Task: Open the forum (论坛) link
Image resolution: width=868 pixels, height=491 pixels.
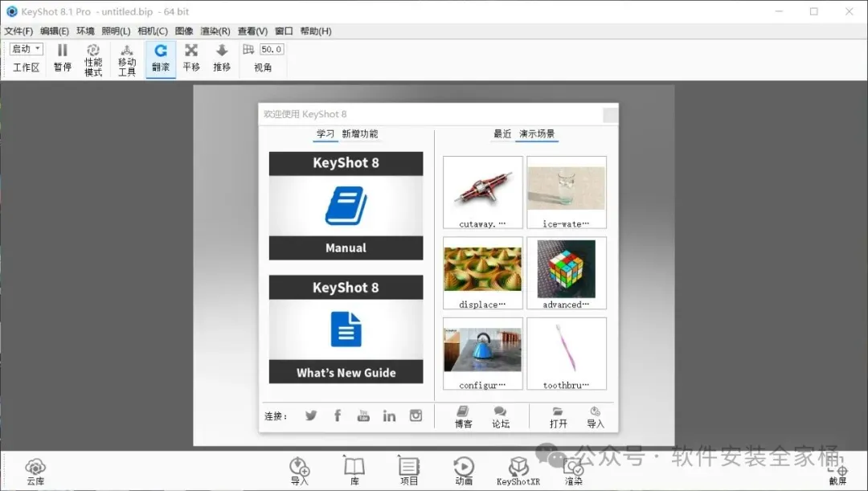Action: pyautogui.click(x=501, y=417)
